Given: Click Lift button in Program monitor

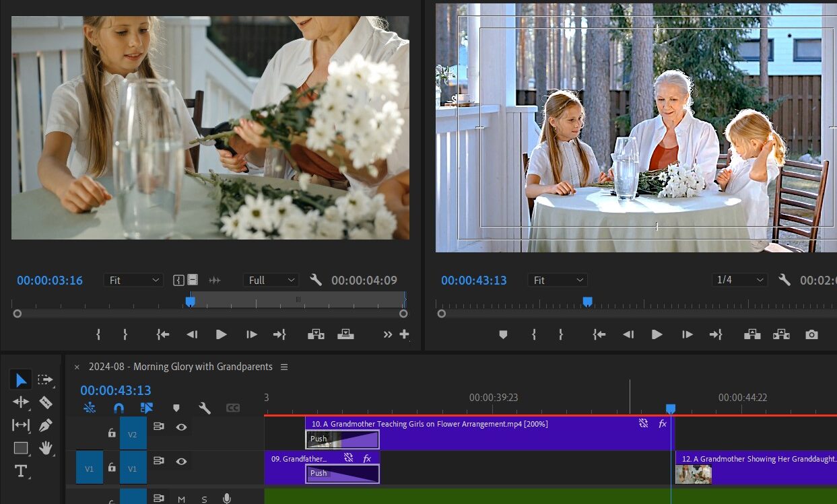Looking at the screenshot, I should pos(752,334).
